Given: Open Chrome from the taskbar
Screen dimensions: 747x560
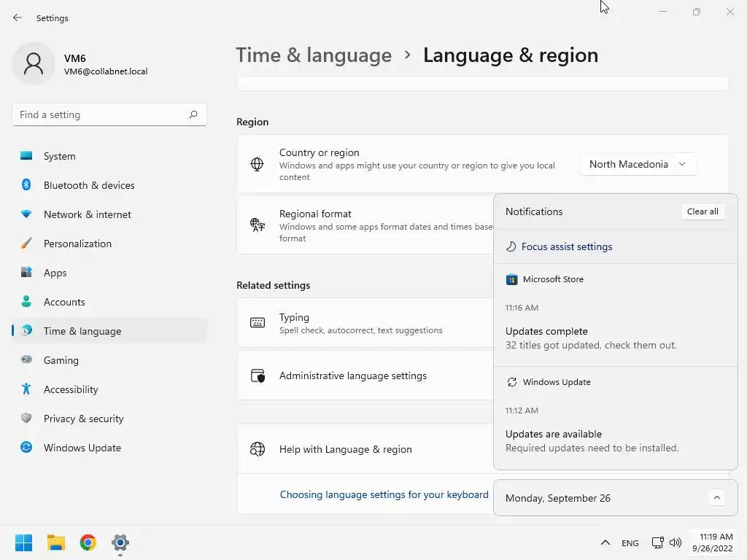Looking at the screenshot, I should 88,542.
